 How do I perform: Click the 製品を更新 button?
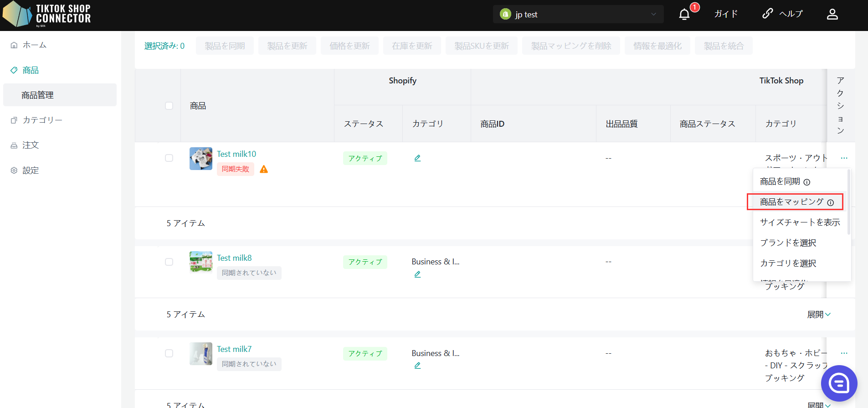point(287,46)
